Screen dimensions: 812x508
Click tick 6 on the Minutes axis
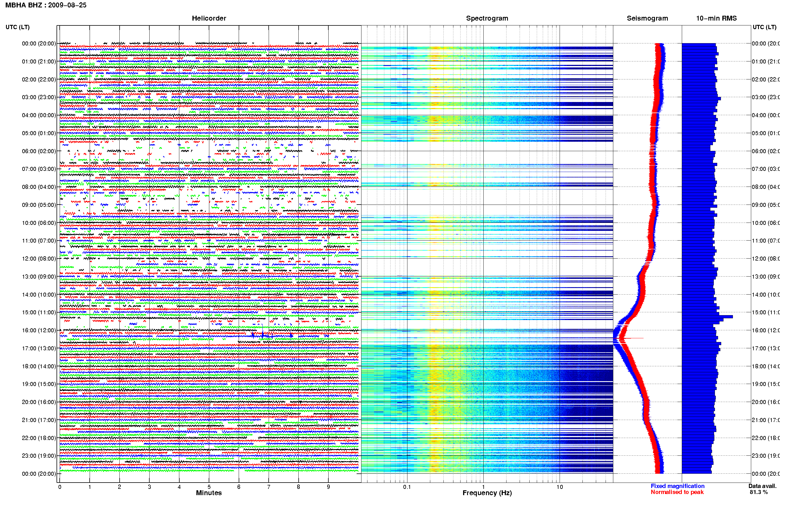(x=239, y=487)
